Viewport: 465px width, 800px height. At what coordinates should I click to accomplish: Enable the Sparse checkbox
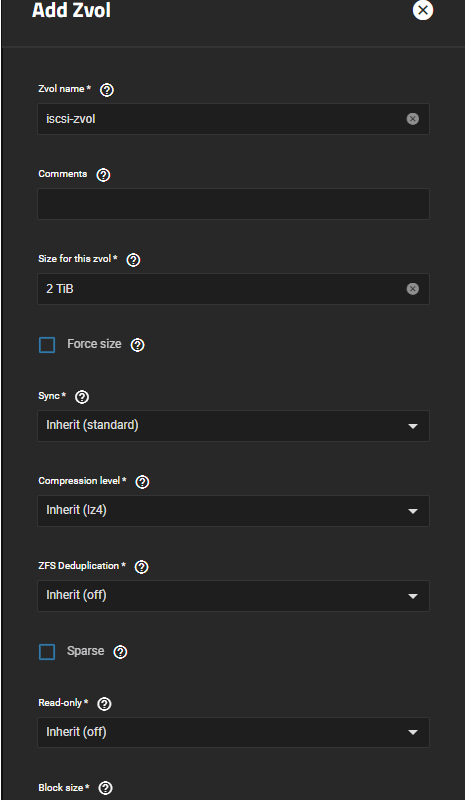[x=47, y=652]
